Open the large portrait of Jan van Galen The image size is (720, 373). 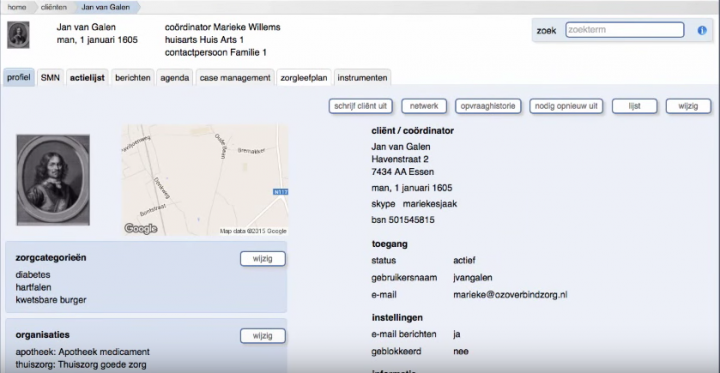click(x=53, y=180)
